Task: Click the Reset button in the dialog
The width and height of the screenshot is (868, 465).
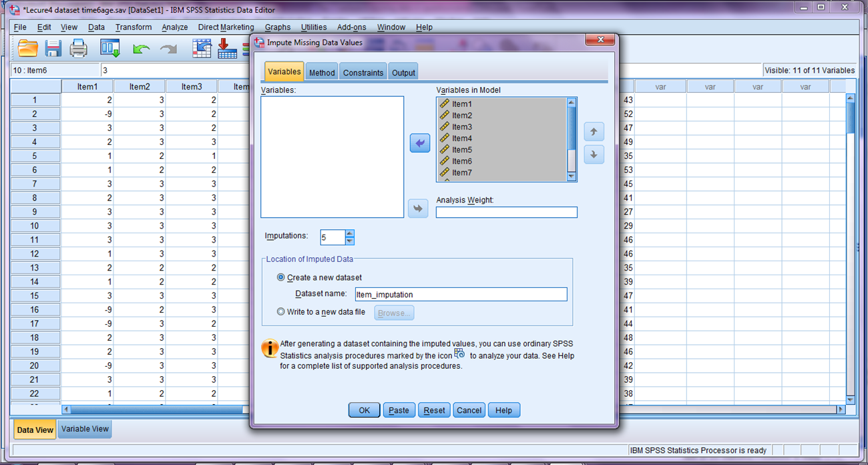Action: point(434,410)
